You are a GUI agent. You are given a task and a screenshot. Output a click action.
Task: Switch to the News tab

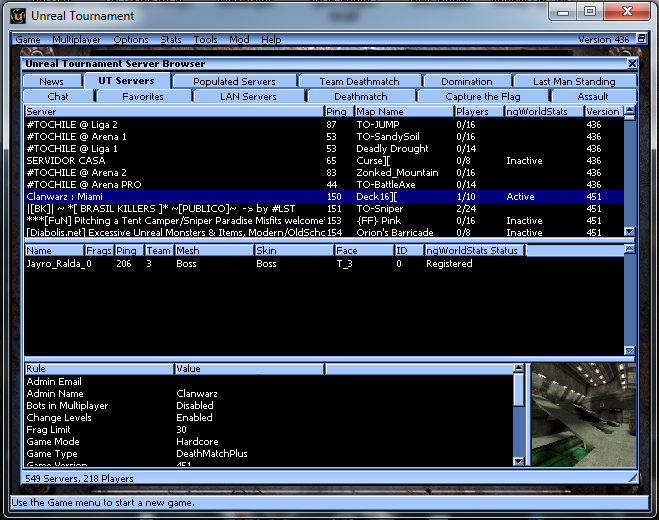click(x=52, y=81)
